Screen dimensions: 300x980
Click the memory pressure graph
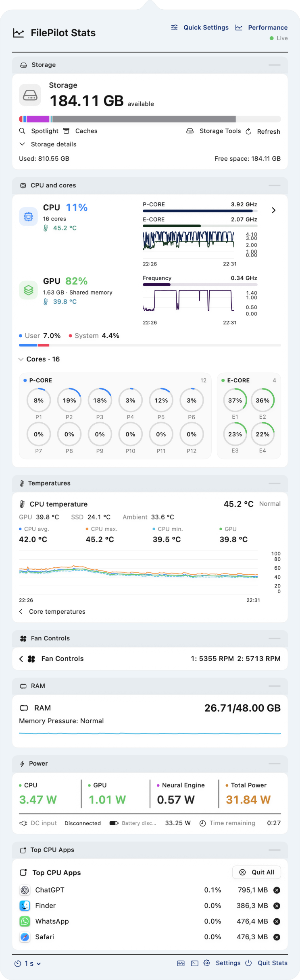pyautogui.click(x=150, y=733)
